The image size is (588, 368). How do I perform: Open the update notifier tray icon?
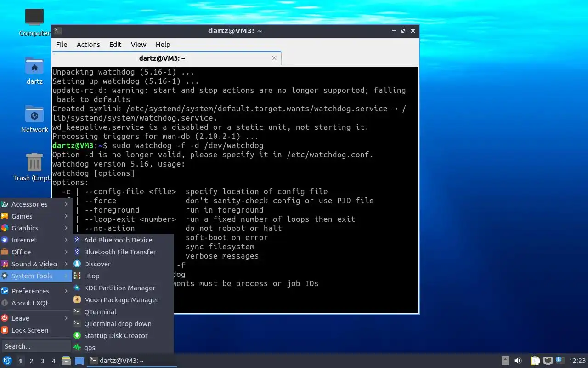560,360
